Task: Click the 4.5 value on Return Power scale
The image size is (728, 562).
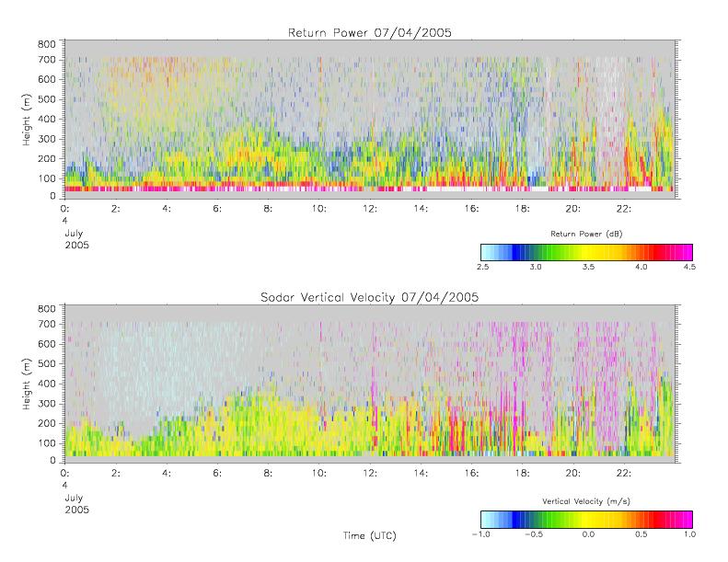Action: [x=689, y=267]
